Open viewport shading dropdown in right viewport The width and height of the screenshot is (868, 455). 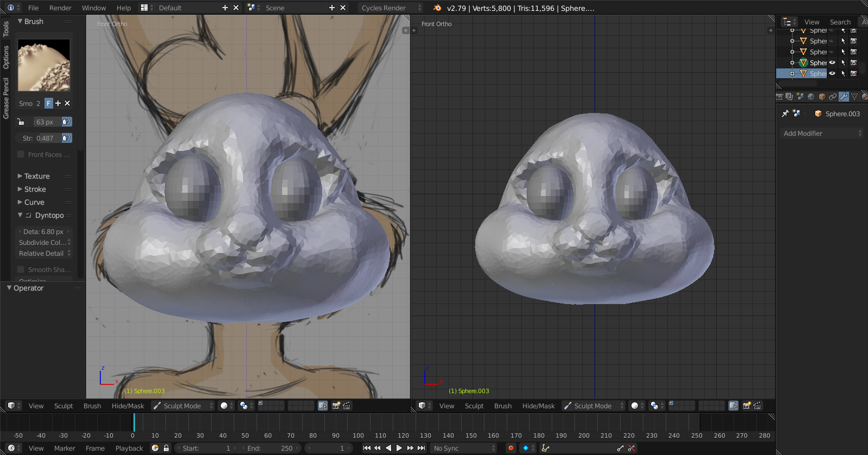point(637,406)
